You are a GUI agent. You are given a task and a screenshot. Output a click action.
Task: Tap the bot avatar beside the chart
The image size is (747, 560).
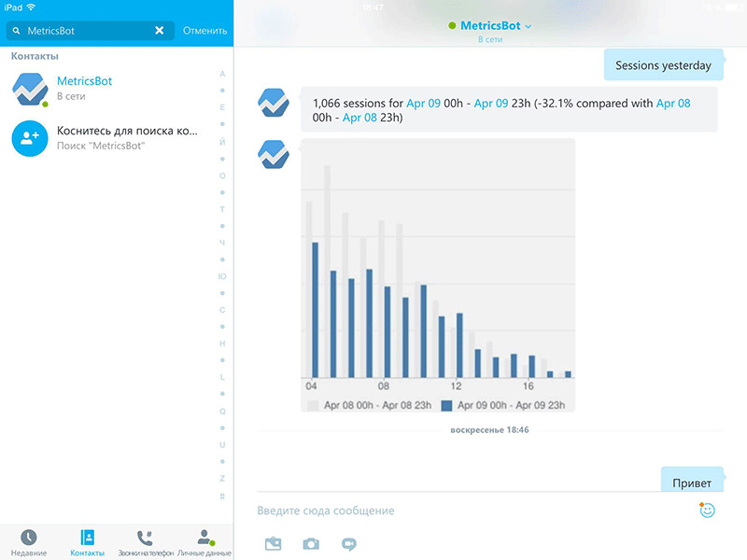coord(274,154)
